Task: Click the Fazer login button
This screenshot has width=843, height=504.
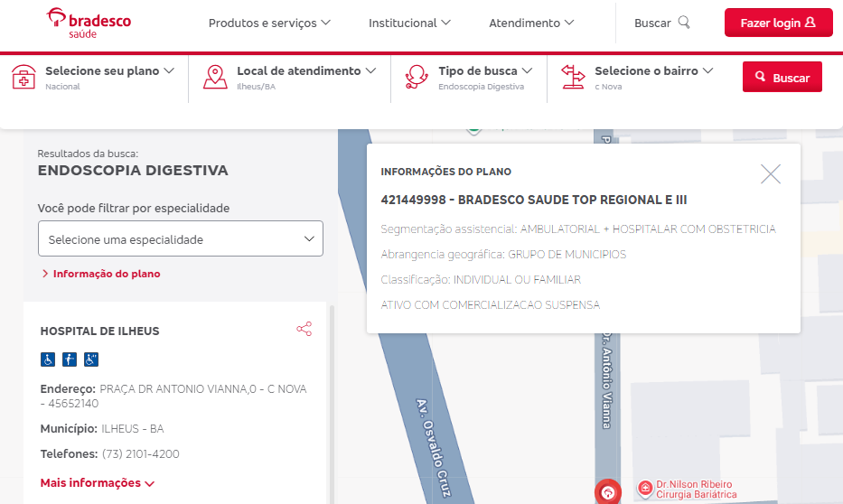Action: tap(778, 23)
